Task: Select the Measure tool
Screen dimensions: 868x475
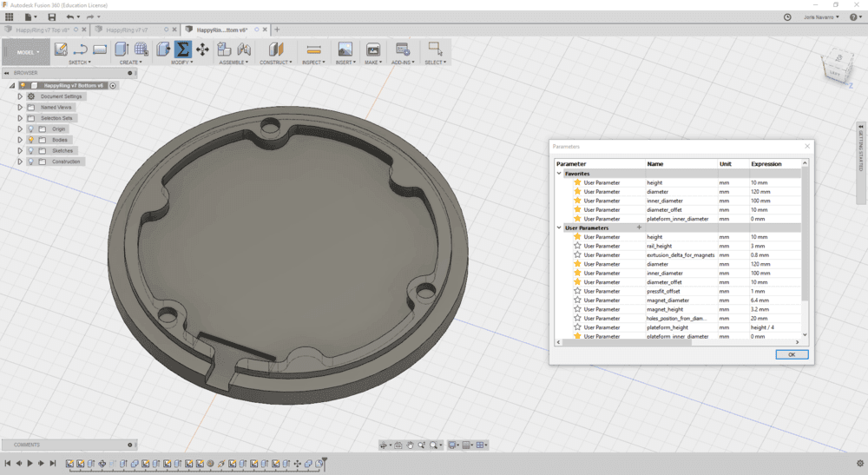Action: 314,49
